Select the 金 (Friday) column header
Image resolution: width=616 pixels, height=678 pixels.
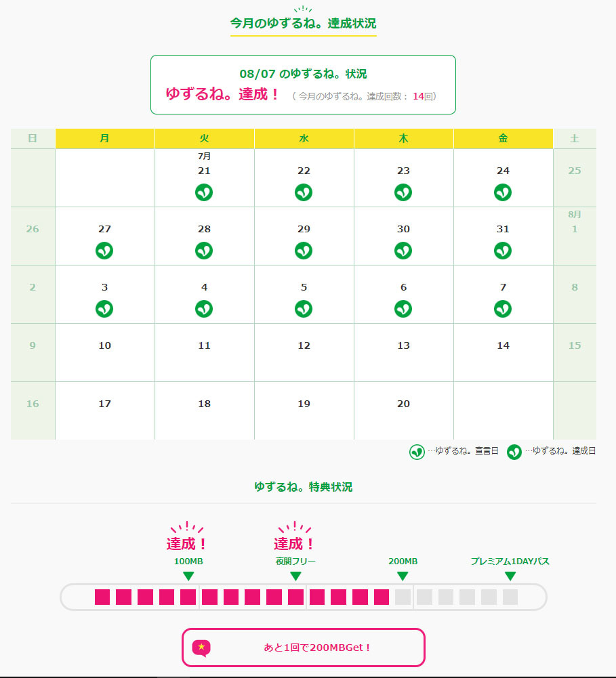coord(503,138)
